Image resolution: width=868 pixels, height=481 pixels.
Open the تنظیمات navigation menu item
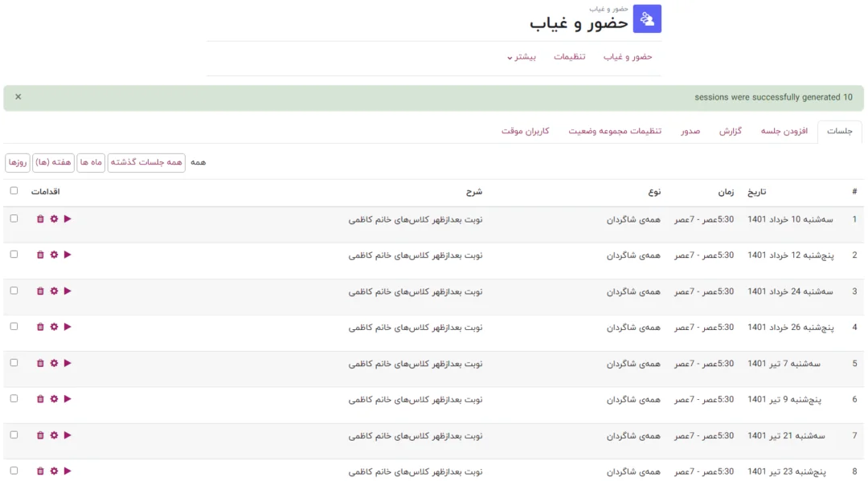coord(569,57)
